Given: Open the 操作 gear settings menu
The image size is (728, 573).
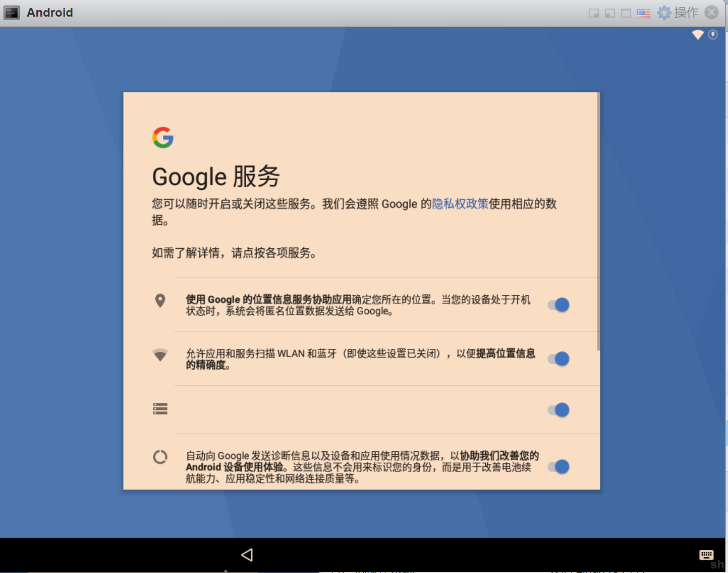Looking at the screenshot, I should (678, 13).
